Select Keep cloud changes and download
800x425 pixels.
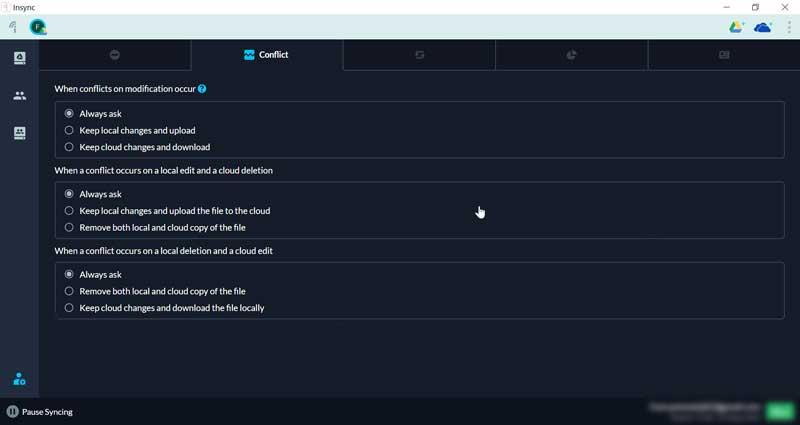(69, 147)
